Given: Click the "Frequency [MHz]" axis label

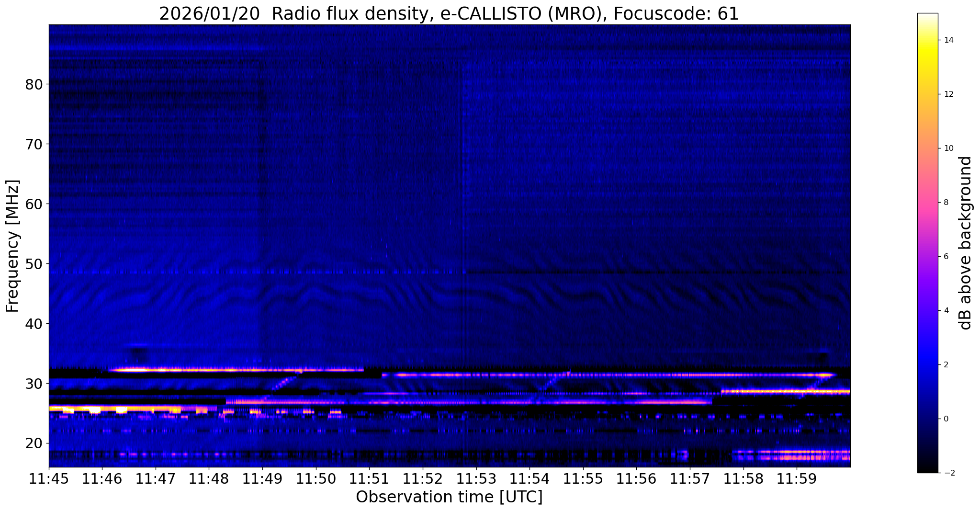Looking at the screenshot, I should (x=12, y=246).
